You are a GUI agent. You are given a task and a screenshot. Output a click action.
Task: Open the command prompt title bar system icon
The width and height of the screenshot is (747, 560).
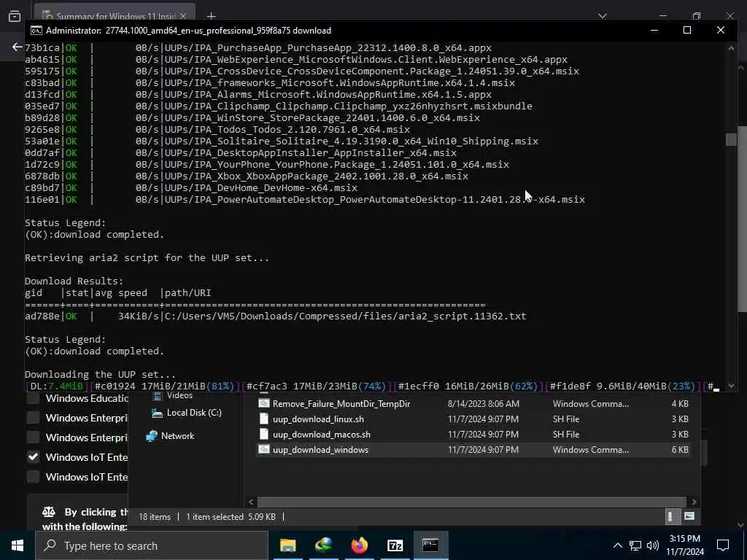(36, 31)
